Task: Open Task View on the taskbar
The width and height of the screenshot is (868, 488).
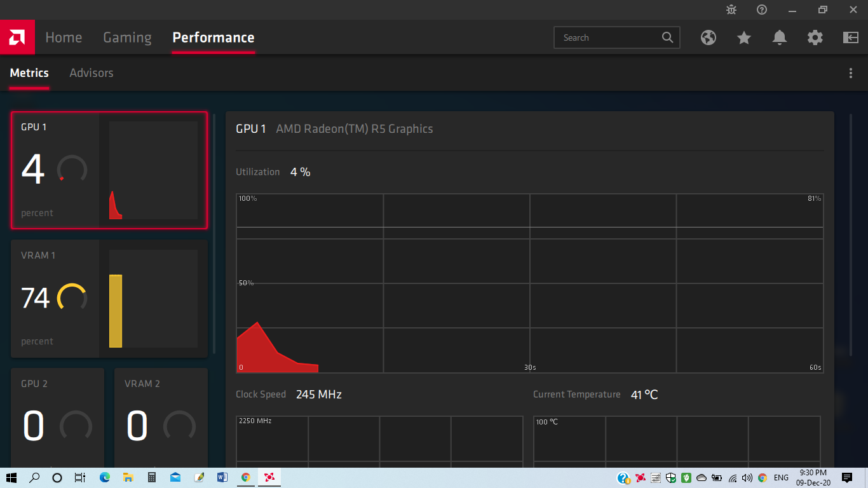Action: 80,478
